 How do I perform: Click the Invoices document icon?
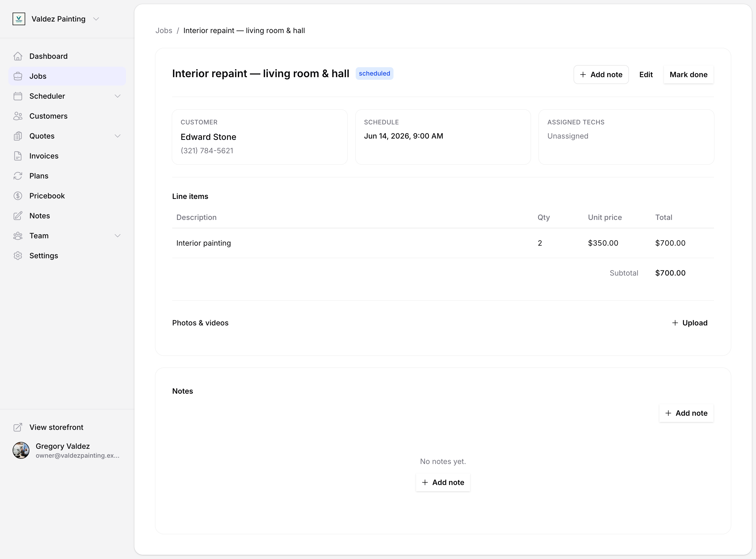(18, 156)
